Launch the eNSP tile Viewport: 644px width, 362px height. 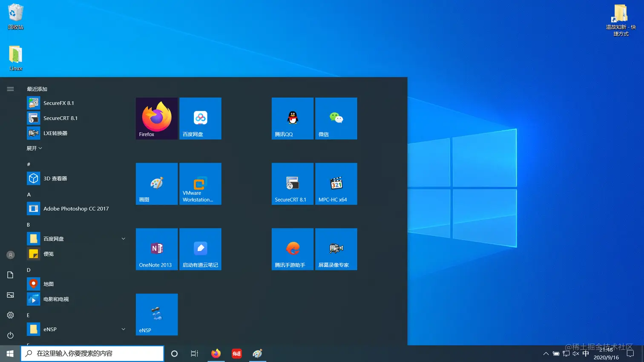(157, 314)
